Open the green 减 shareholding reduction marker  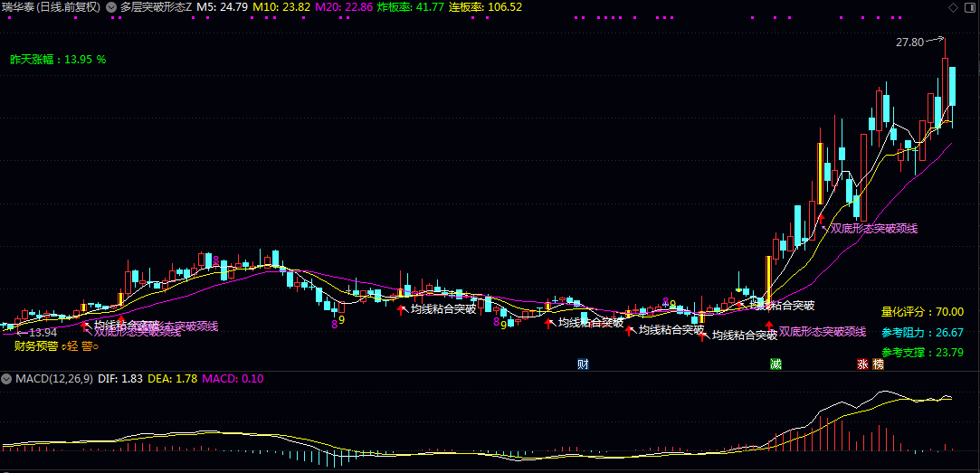pos(775,364)
